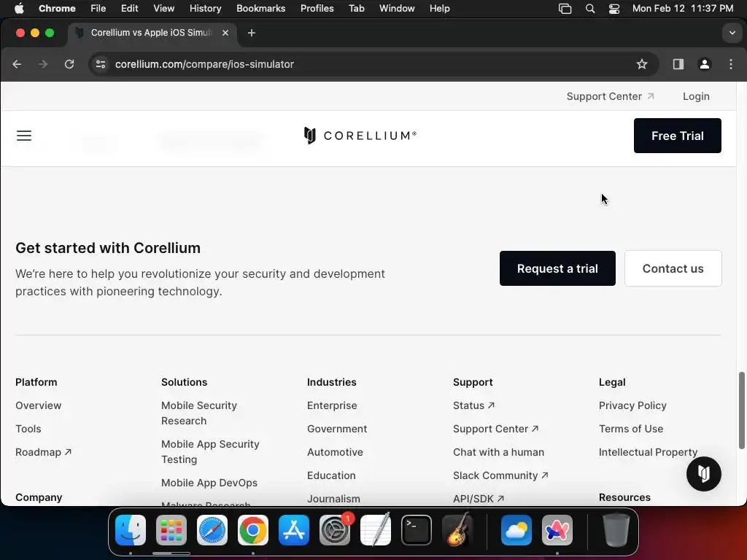
Task: Open the Chrome profile avatar icon
Action: [x=705, y=64]
